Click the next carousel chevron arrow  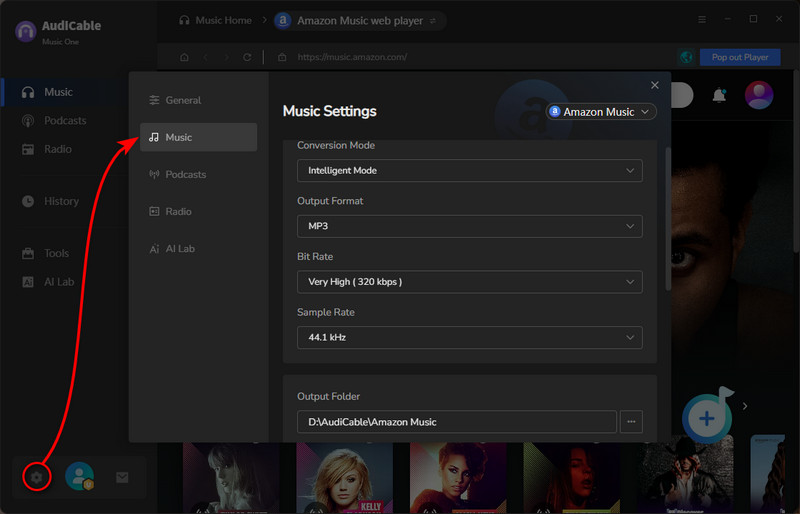tap(745, 406)
